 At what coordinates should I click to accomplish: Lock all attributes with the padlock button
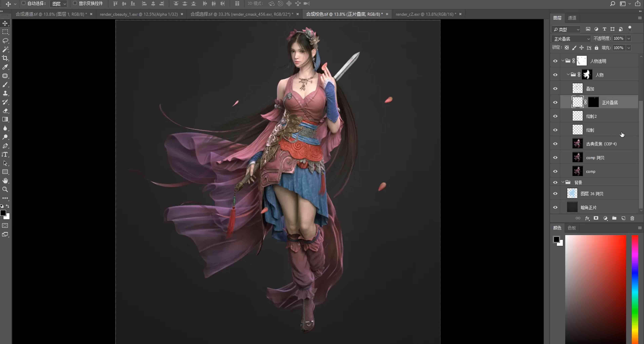[596, 48]
